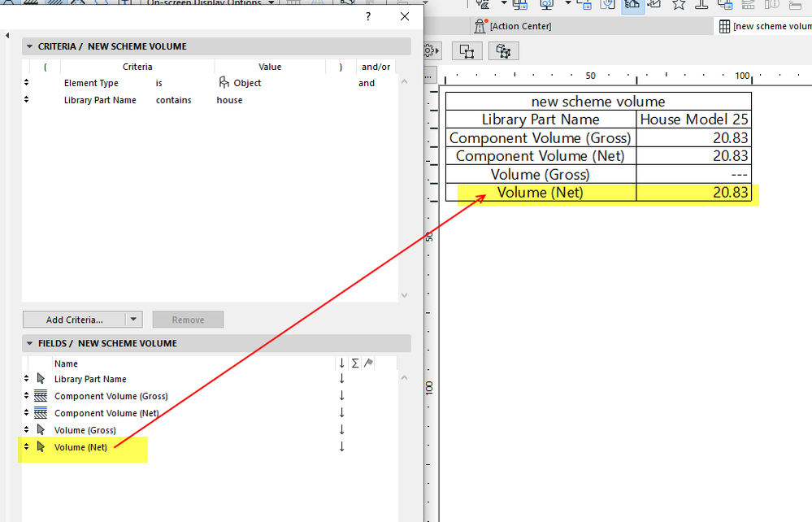The width and height of the screenshot is (812, 522).
Task: Toggle sort direction for Library Part Name field
Action: point(341,379)
